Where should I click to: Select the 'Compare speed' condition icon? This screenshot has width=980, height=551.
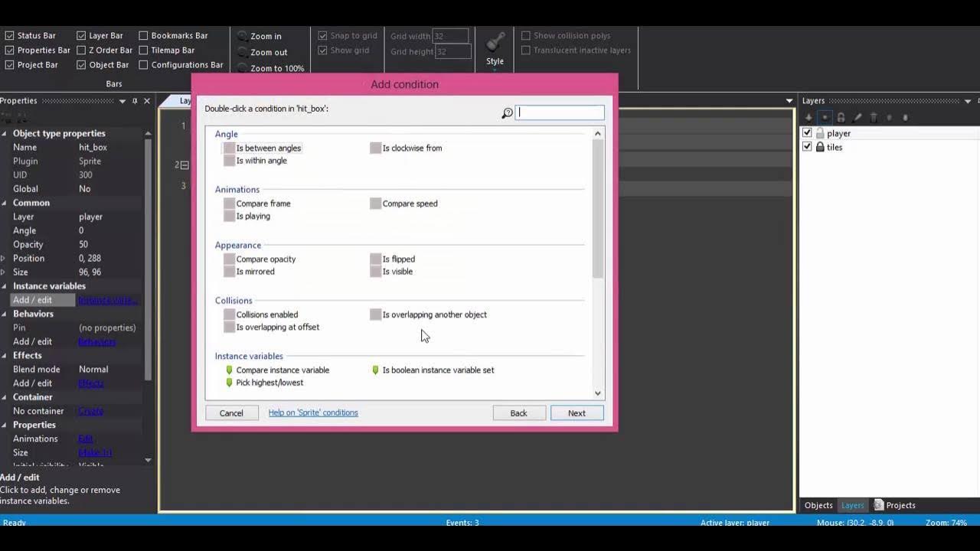[x=375, y=204]
